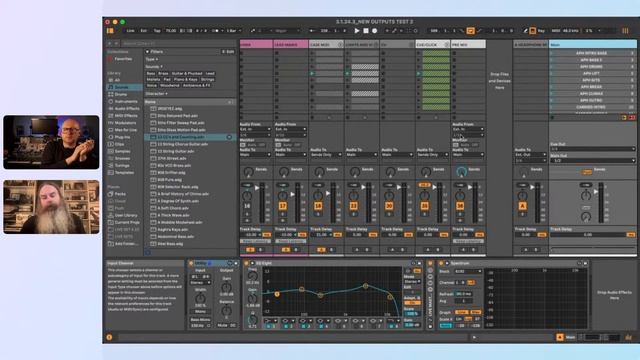The image size is (640, 360).
Task: Select the CUE/CLICK track header
Action: point(433,44)
